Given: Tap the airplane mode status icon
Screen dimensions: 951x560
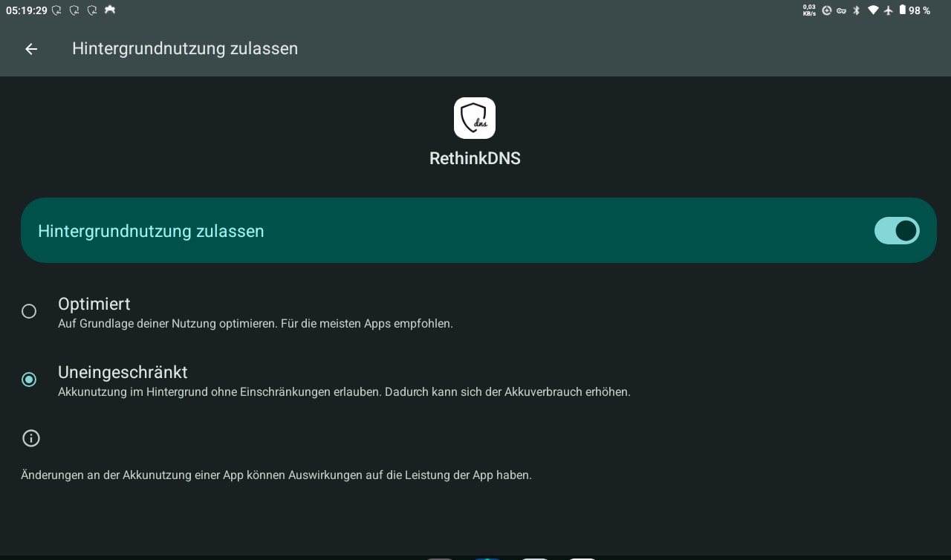Looking at the screenshot, I should [x=889, y=10].
